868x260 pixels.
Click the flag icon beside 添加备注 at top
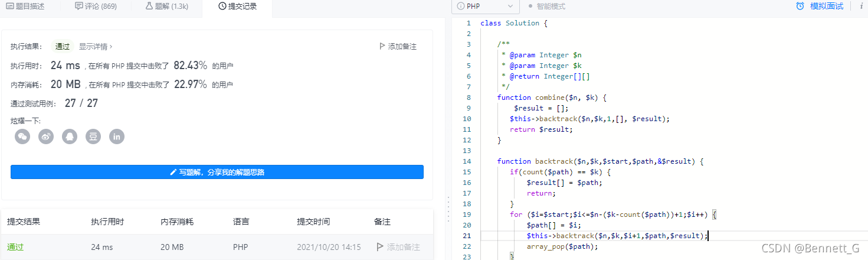click(x=382, y=46)
